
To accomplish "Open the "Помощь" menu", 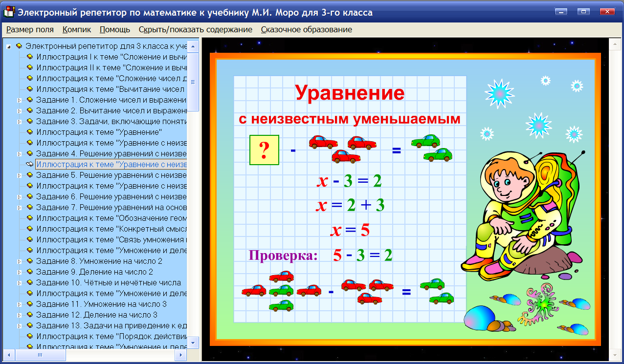I will (114, 29).
